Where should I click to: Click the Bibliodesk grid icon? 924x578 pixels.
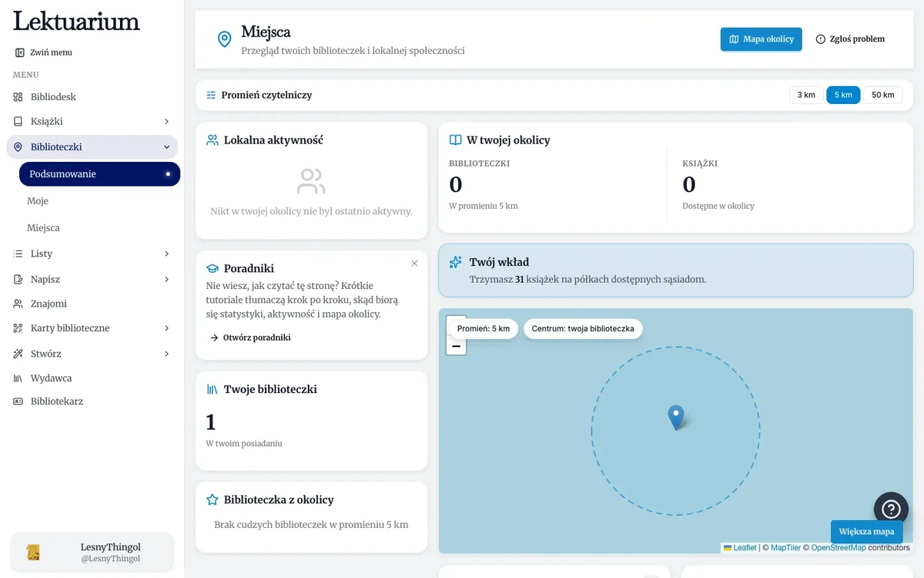[18, 97]
